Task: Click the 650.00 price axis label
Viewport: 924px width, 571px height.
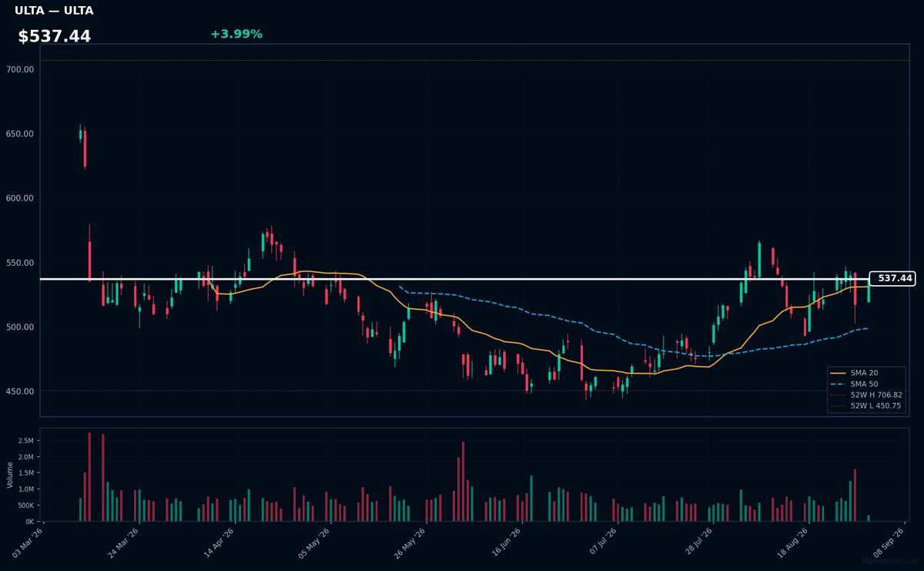Action: (x=21, y=134)
